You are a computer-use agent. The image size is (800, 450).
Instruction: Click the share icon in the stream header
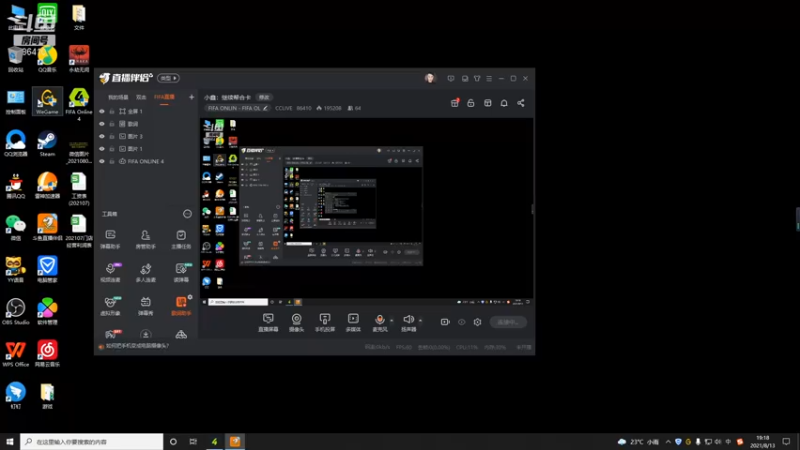click(x=520, y=103)
